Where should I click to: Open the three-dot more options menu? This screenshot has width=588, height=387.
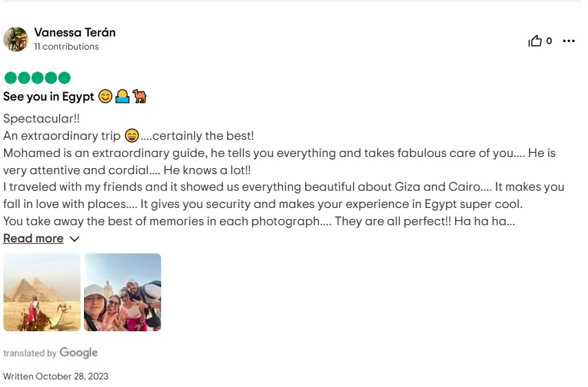coord(569,41)
